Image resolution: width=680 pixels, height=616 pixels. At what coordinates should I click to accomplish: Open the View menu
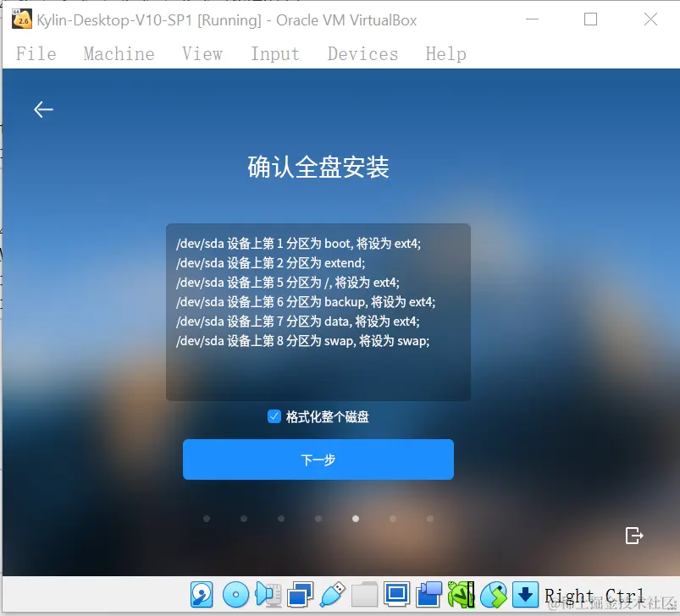(x=202, y=53)
